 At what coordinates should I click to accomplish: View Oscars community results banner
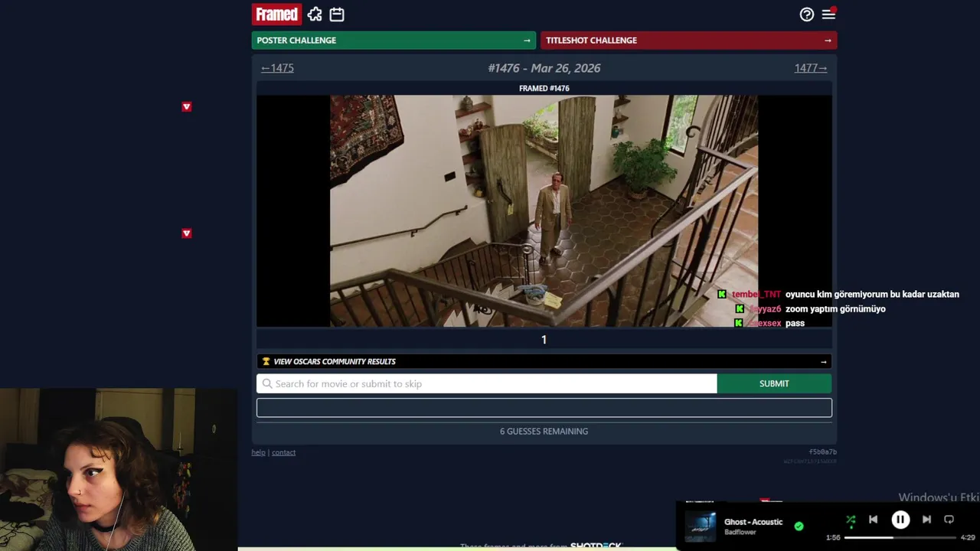pos(544,361)
